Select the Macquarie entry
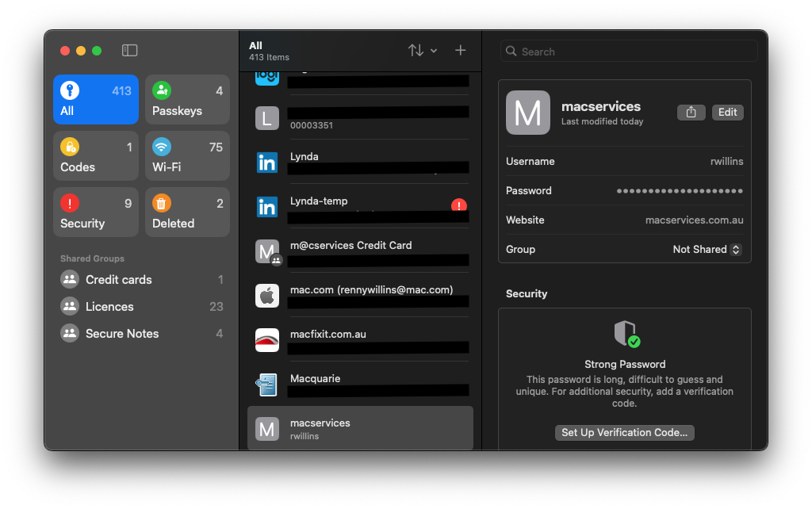Viewport: 812px width, 509px height. pyautogui.click(x=361, y=385)
